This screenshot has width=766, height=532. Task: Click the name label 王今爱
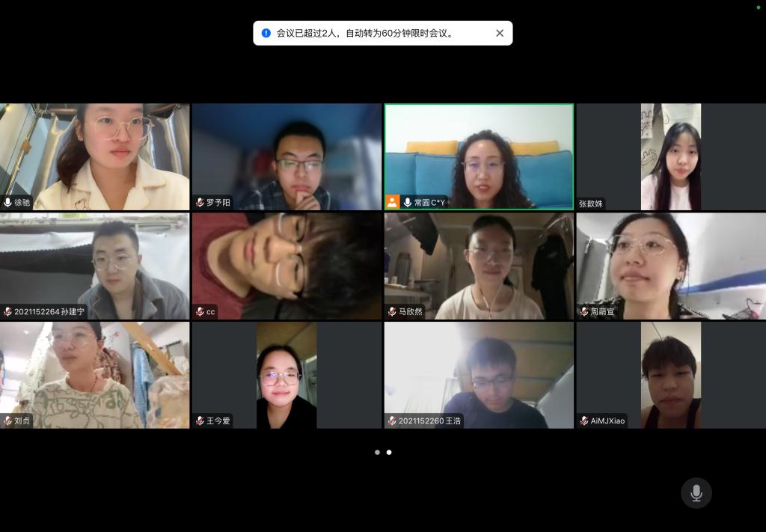pyautogui.click(x=218, y=421)
